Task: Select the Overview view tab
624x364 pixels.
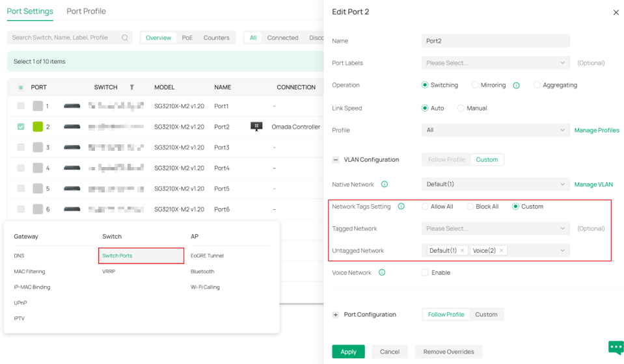Action: (158, 38)
